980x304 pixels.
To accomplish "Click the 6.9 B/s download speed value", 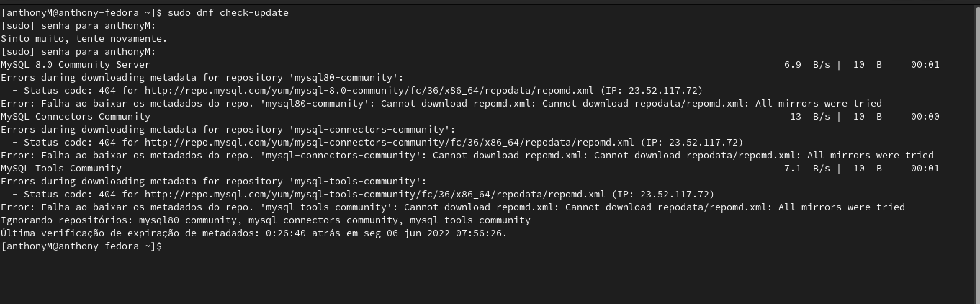I will click(x=806, y=65).
